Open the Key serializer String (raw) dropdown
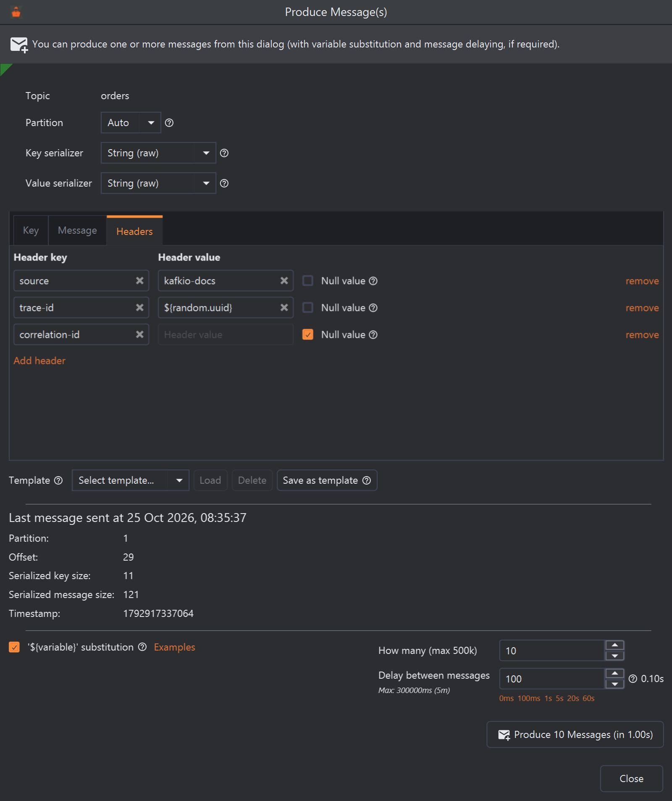672x801 pixels. [x=158, y=153]
